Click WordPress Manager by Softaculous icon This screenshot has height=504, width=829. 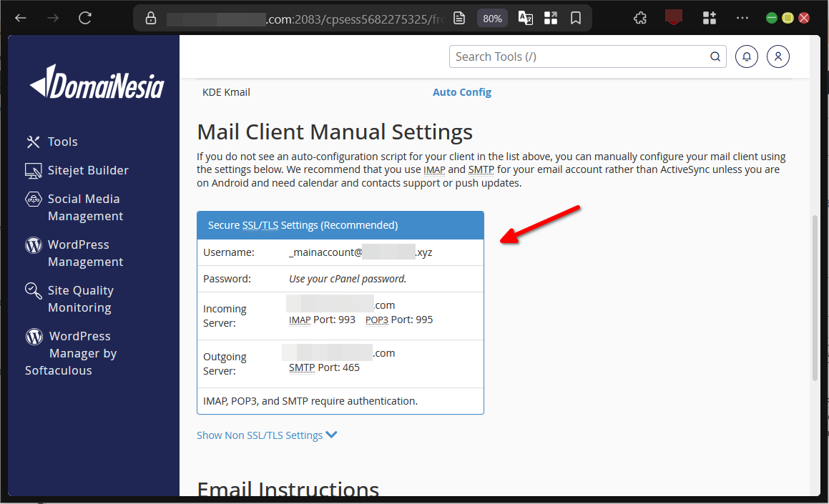[33, 336]
